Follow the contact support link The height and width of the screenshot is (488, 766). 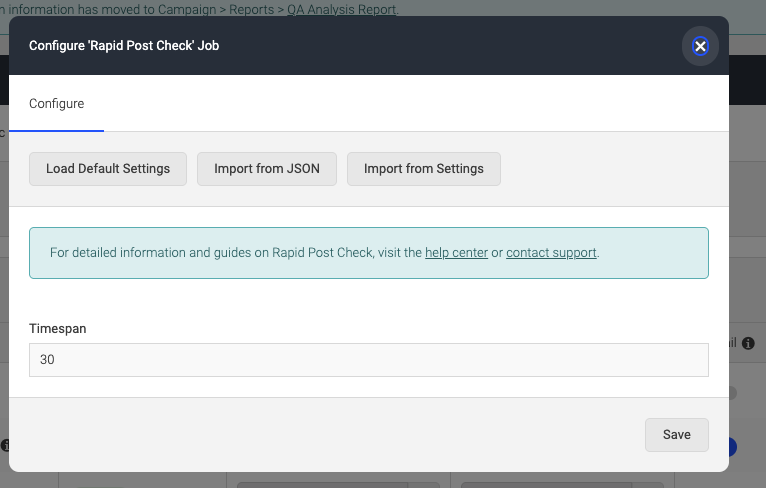tap(551, 253)
